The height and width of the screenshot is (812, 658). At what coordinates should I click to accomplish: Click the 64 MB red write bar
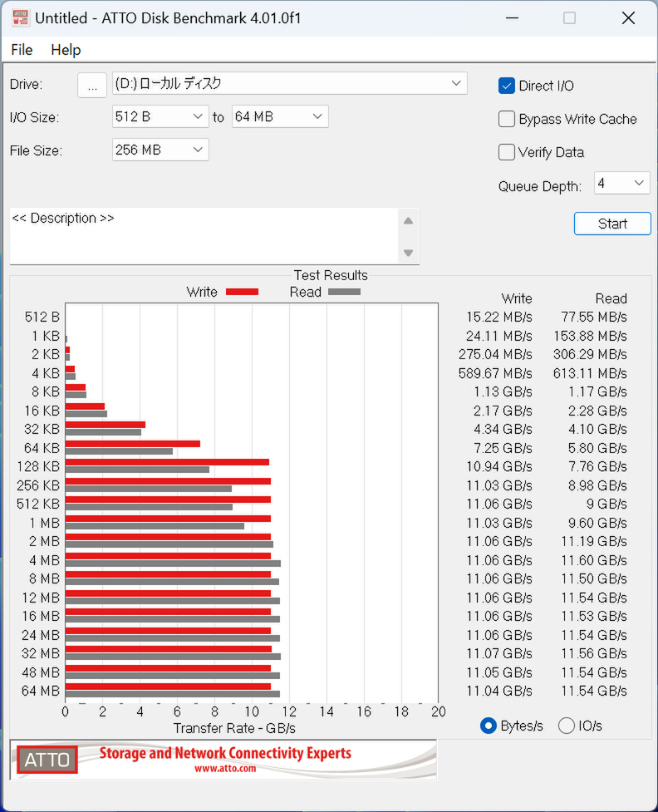(x=168, y=687)
